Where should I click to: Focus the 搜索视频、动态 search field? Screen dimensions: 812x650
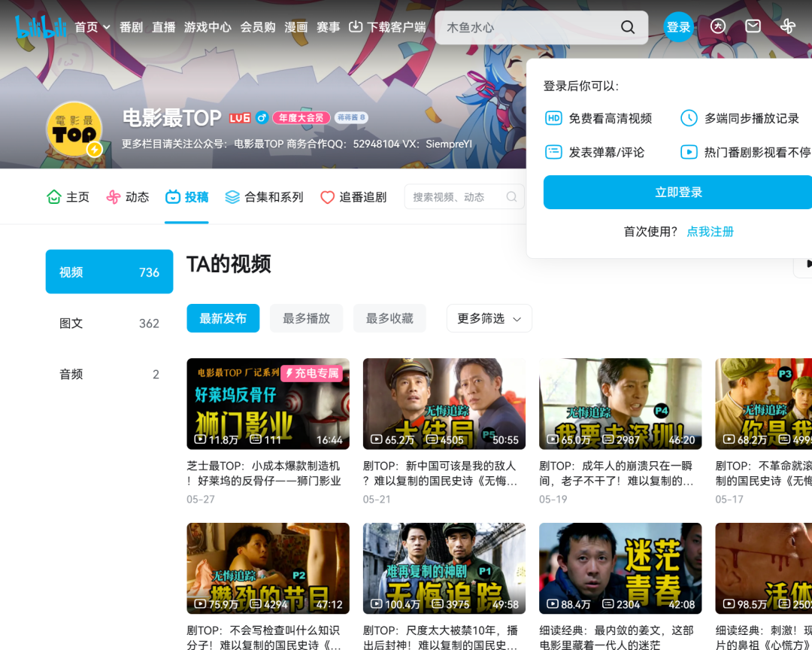464,197
